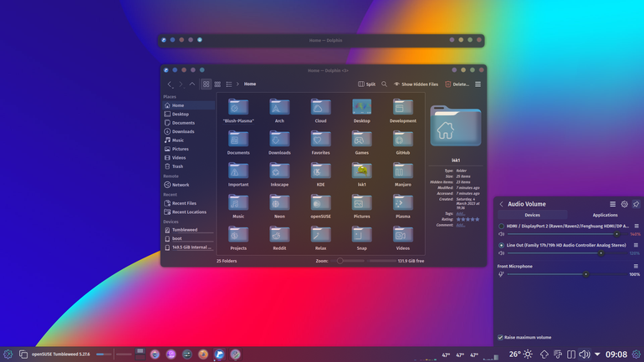Expand the system tray hidden icons arrow
Screen dimensions: 644x362
pos(597,354)
